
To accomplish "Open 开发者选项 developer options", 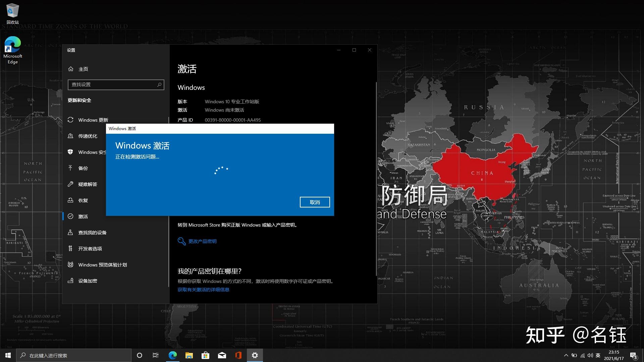I will click(x=90, y=249).
